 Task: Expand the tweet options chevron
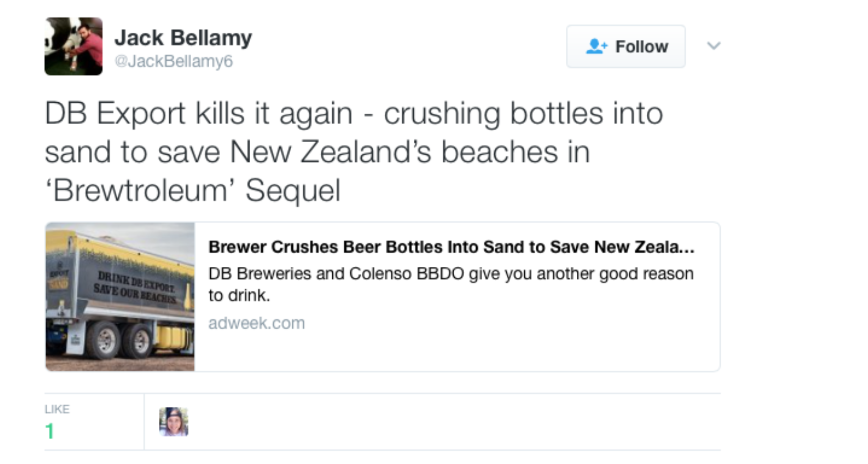point(714,46)
